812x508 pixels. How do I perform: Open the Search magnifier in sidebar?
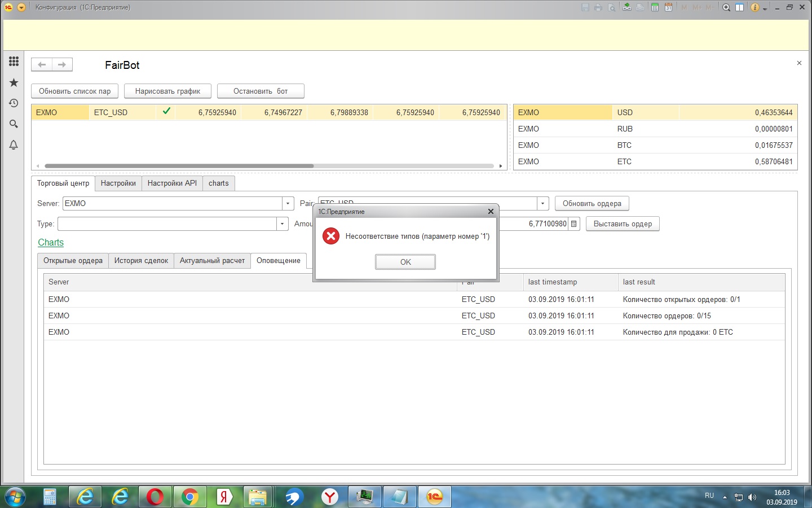14,124
